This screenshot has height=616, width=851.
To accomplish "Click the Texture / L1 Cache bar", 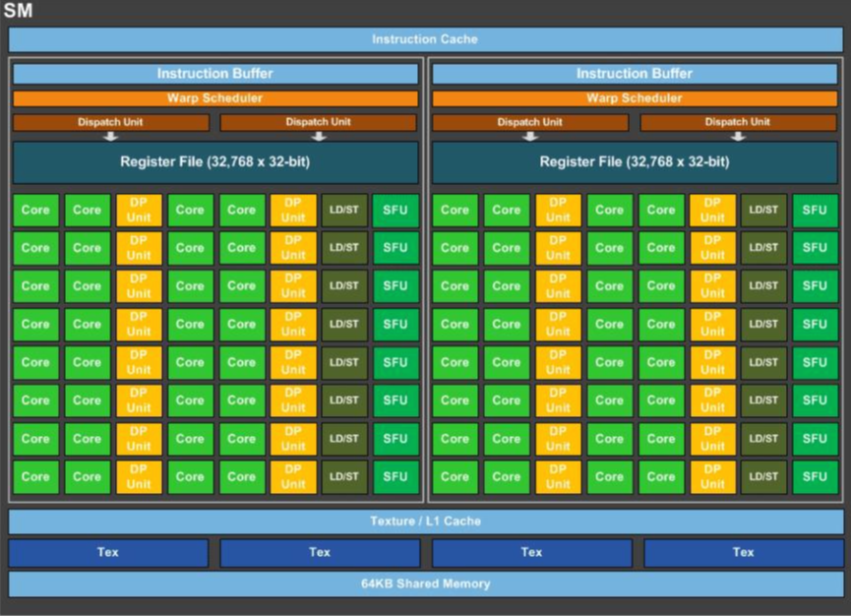I will pyautogui.click(x=425, y=521).
